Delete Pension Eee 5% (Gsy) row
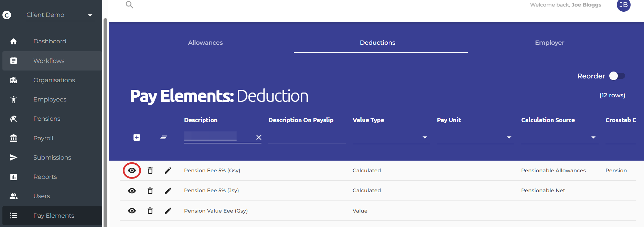The height and width of the screenshot is (227, 644). click(x=150, y=171)
